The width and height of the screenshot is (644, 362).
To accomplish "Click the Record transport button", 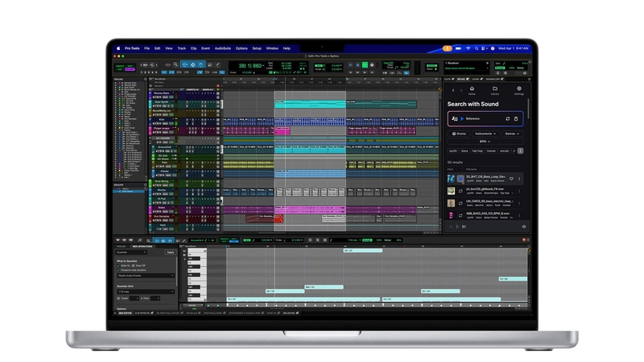I will tap(372, 65).
